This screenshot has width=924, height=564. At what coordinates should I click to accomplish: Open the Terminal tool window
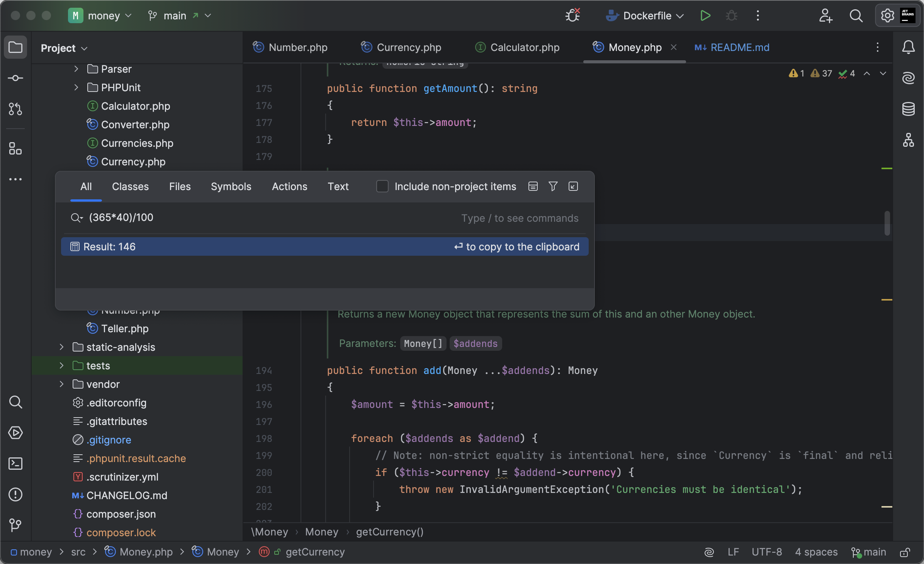pos(15,464)
